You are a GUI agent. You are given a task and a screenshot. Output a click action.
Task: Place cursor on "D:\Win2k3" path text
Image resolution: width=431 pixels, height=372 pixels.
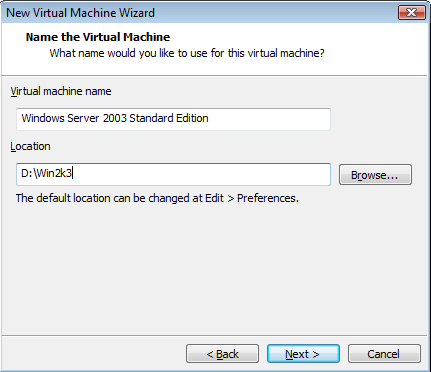pyautogui.click(x=46, y=173)
